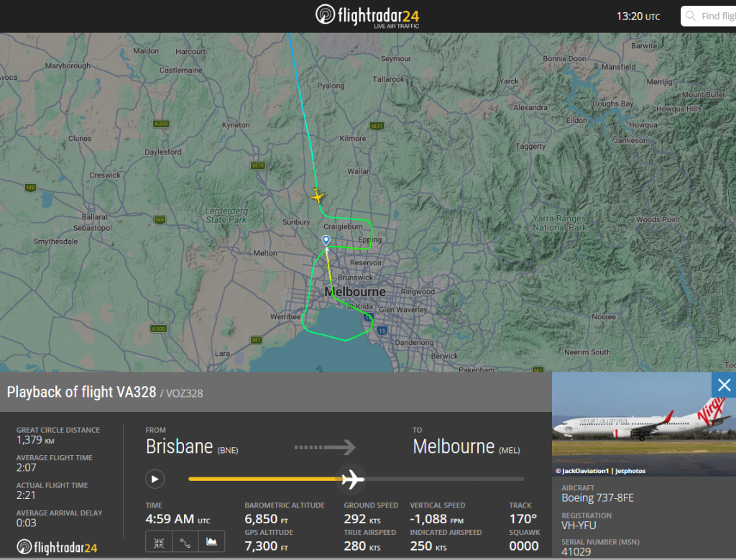
Task: Select the collapse panel icon below the time
Action: (158, 541)
